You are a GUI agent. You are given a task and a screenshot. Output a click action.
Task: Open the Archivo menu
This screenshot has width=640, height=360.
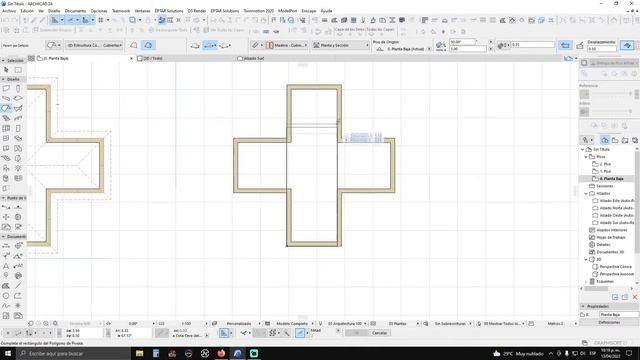click(9, 11)
